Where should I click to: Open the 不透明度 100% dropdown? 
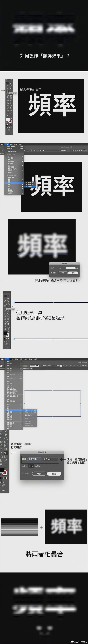tap(51, 366)
